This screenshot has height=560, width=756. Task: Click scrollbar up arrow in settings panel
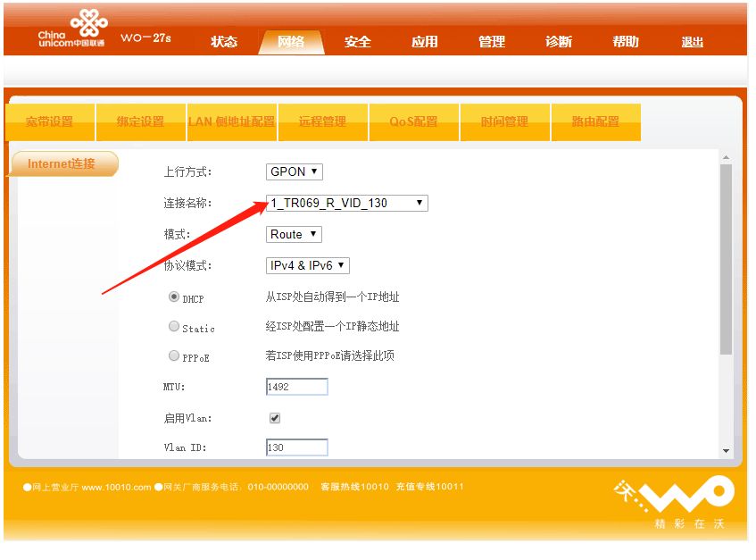point(727,158)
